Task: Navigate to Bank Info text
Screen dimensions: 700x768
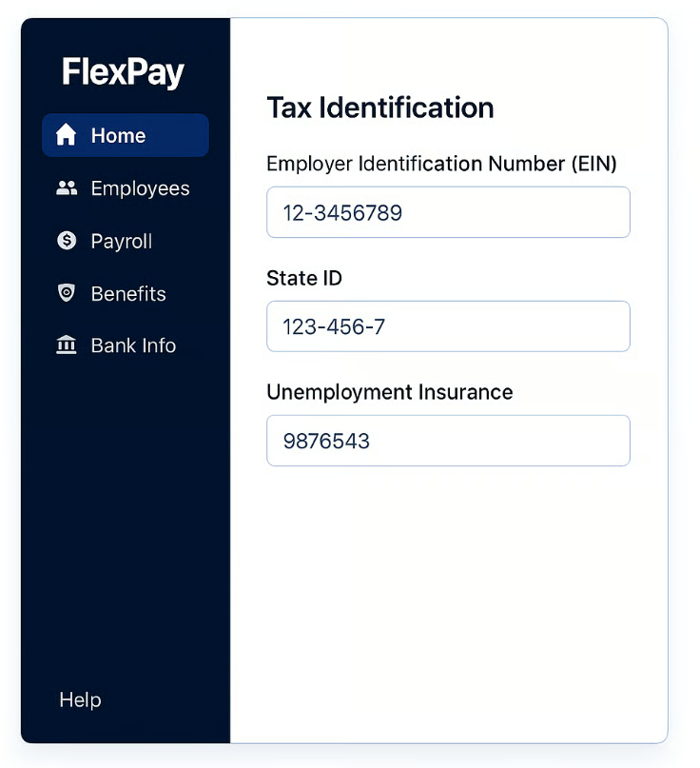Action: (x=133, y=345)
